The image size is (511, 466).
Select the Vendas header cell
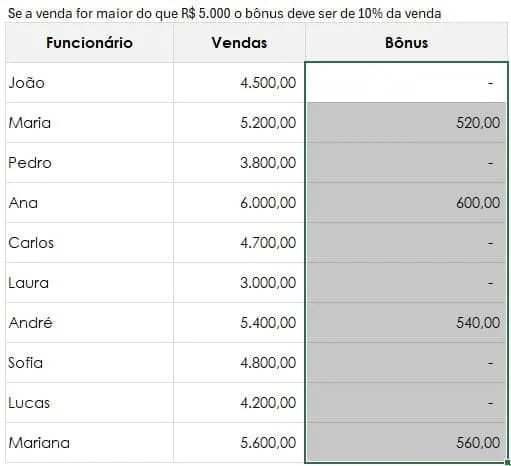point(239,43)
